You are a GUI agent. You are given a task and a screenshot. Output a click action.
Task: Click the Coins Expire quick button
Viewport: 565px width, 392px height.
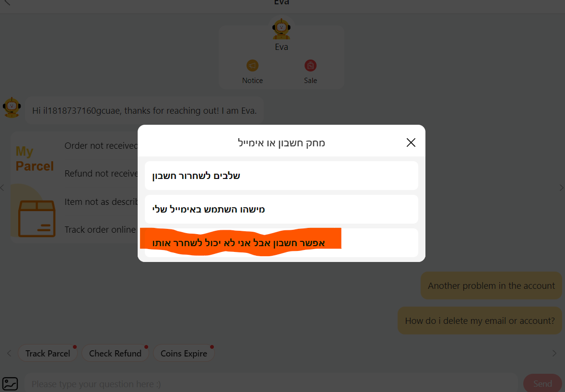(184, 354)
